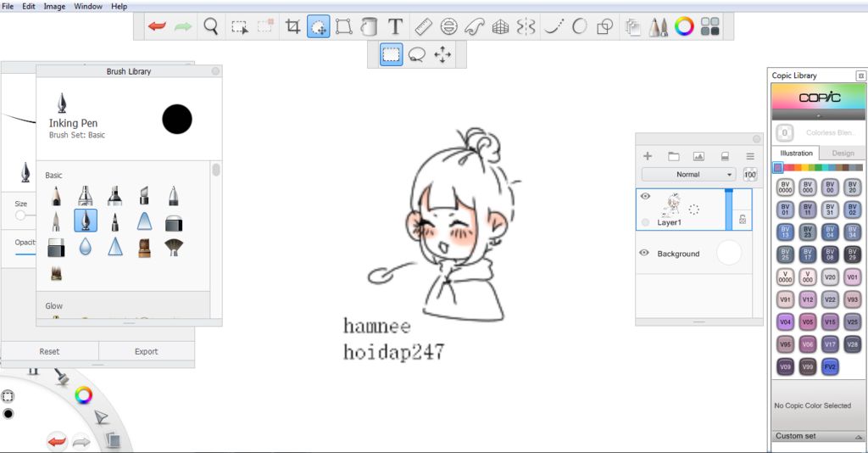Open the Copic Library grid icon in toolbar

(710, 26)
